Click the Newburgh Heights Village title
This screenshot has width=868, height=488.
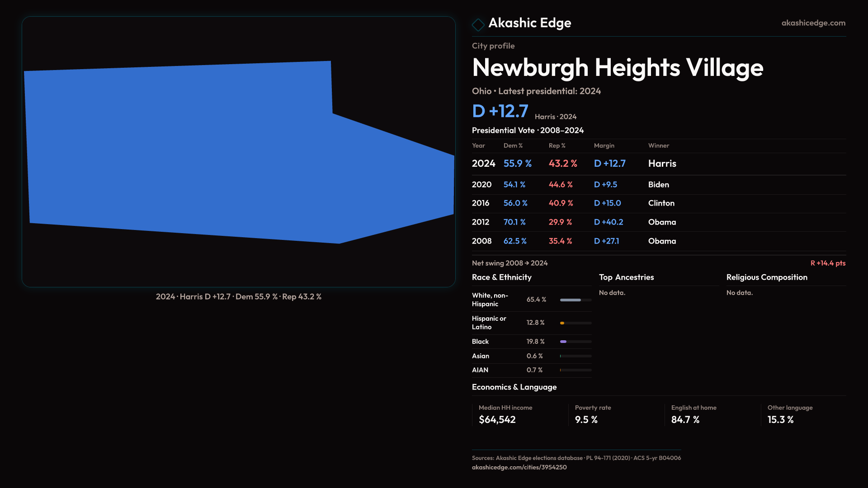click(x=618, y=68)
